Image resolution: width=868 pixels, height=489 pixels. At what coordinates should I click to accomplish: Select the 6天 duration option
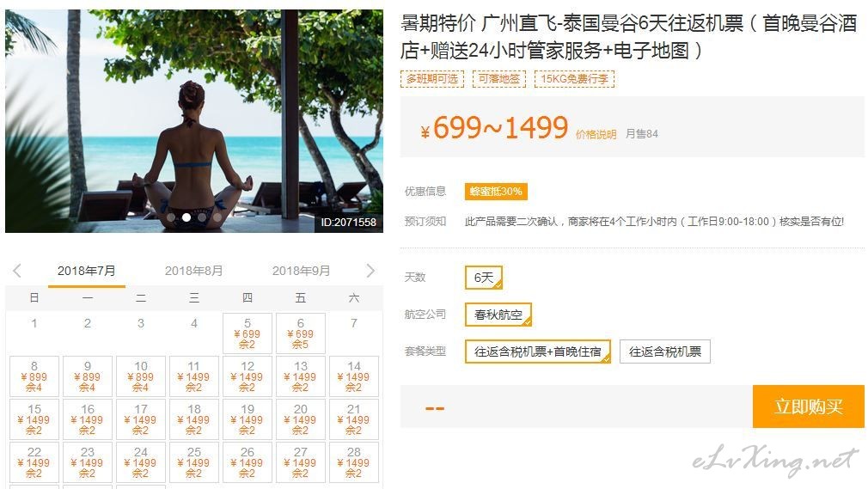pos(484,278)
